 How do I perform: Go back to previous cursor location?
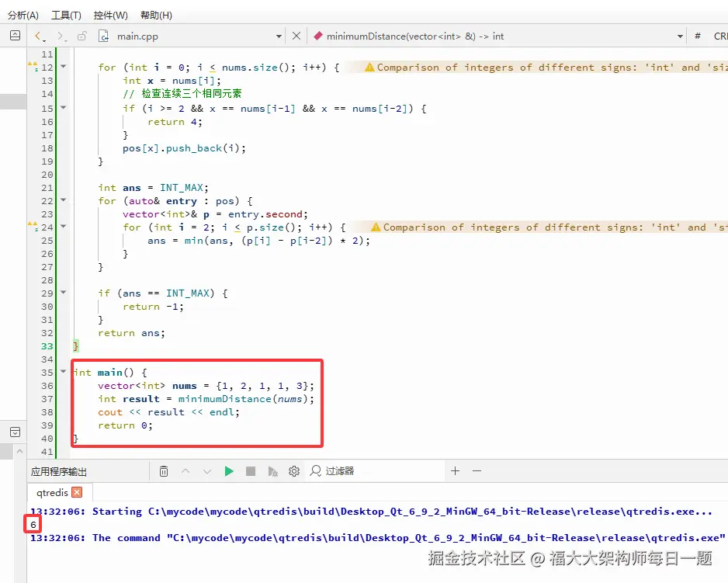coord(39,36)
